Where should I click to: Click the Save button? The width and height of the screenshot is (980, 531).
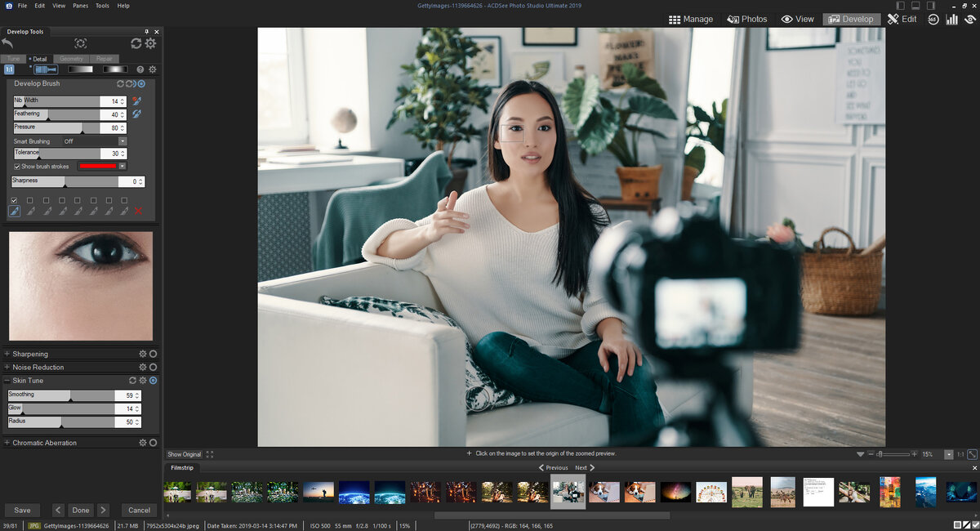(21, 509)
